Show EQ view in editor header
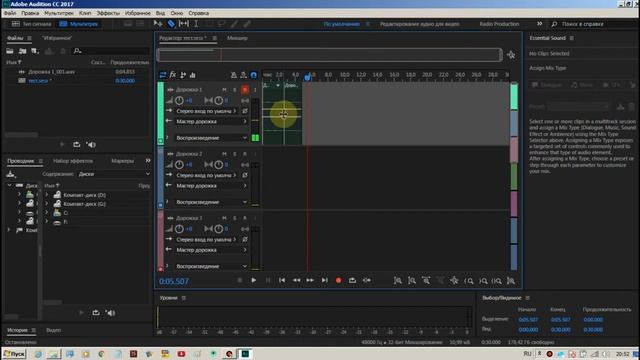This screenshot has width=640, height=360. click(x=193, y=75)
